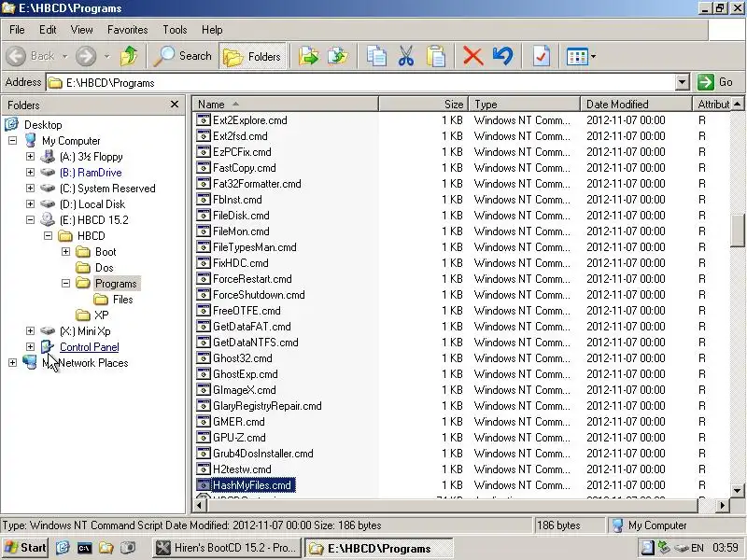
Task: Open the Control Panel link
Action: click(x=89, y=346)
